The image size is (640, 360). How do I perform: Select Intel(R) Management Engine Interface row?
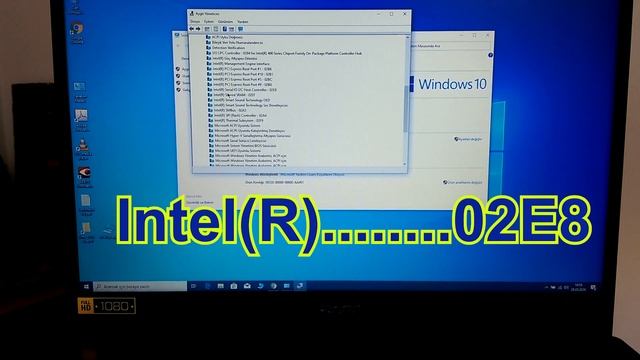click(238, 64)
